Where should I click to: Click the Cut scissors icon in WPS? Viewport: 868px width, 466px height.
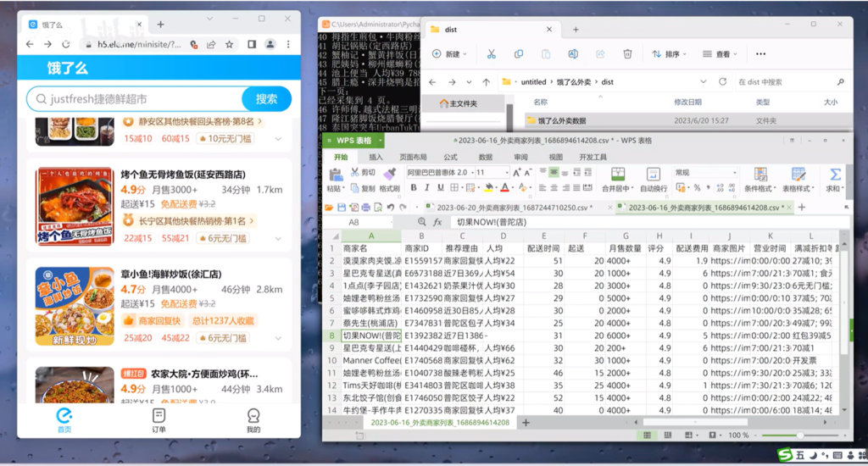[x=355, y=173]
